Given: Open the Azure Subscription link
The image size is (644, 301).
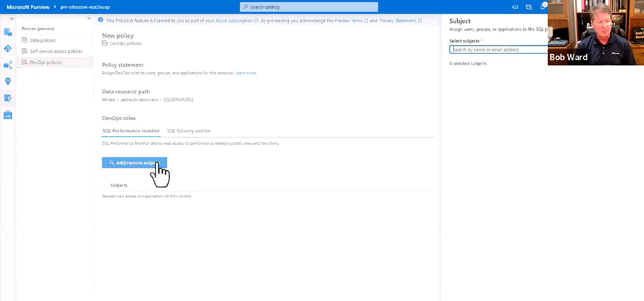Looking at the screenshot, I should [x=234, y=20].
